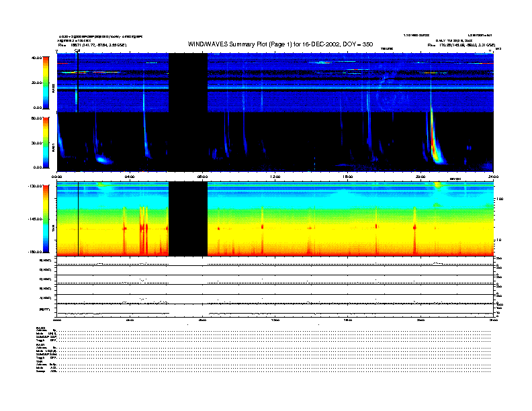
Task: Click the TNR status header at bottom left
Action: coord(39,362)
